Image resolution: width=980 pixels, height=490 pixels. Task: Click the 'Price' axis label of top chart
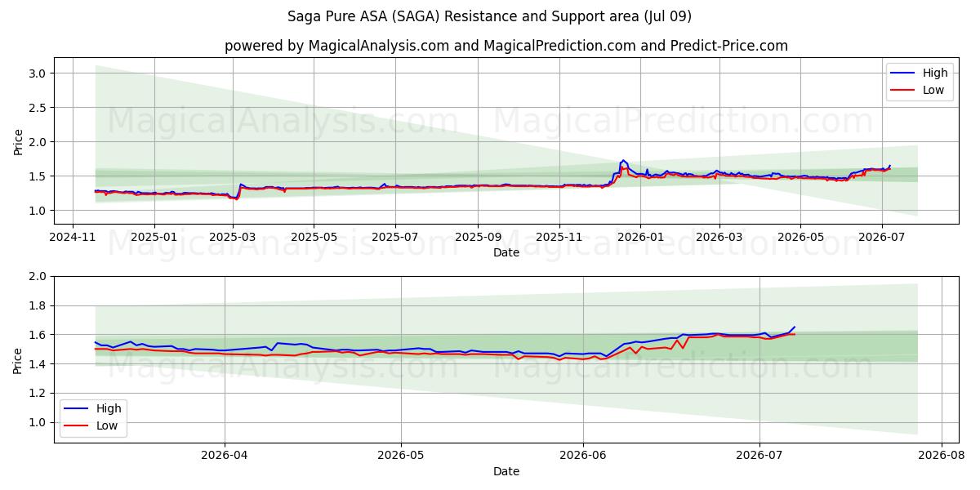(18, 142)
